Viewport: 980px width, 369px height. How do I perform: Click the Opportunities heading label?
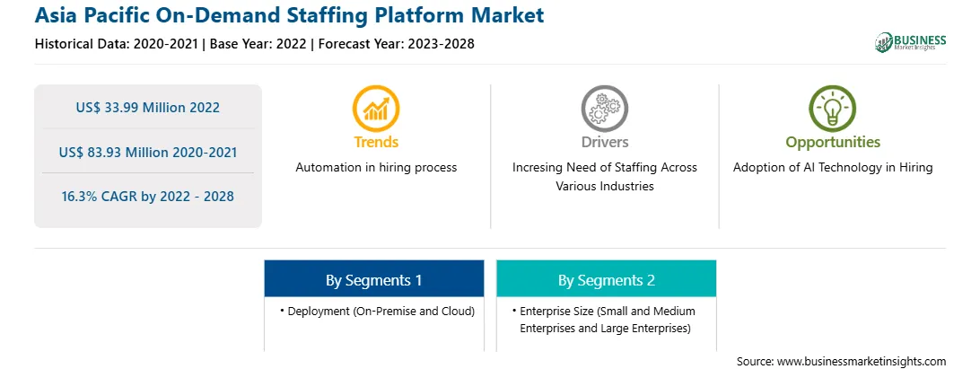tap(833, 143)
